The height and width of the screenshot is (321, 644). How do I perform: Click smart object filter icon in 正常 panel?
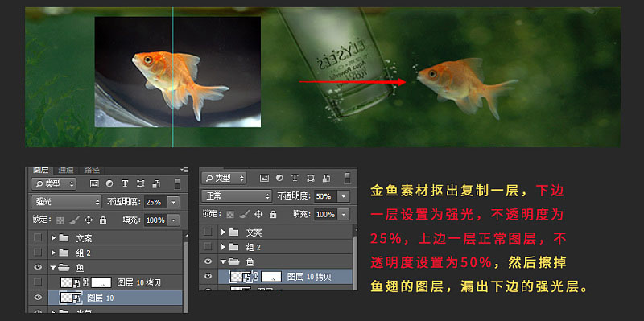tap(326, 178)
